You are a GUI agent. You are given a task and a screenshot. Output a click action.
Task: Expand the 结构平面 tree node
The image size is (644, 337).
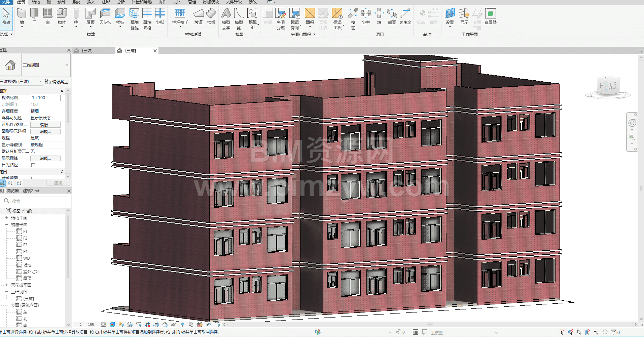tap(7, 218)
